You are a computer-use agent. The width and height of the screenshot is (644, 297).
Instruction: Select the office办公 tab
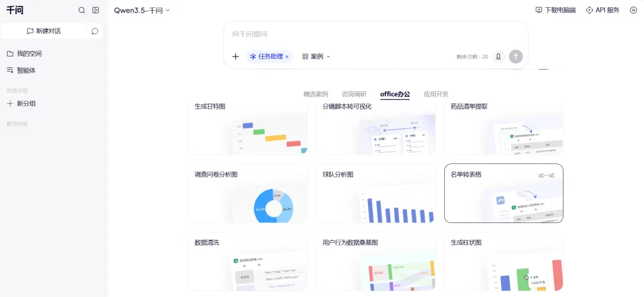click(395, 94)
